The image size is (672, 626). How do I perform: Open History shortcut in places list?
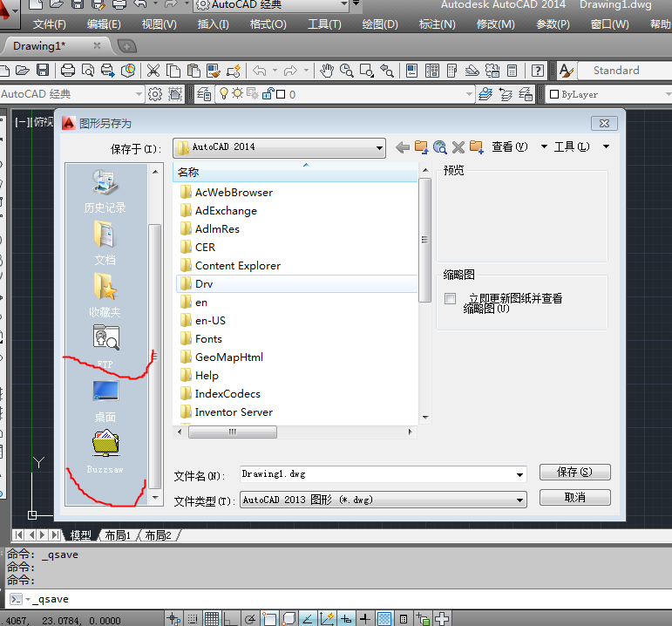(x=105, y=192)
